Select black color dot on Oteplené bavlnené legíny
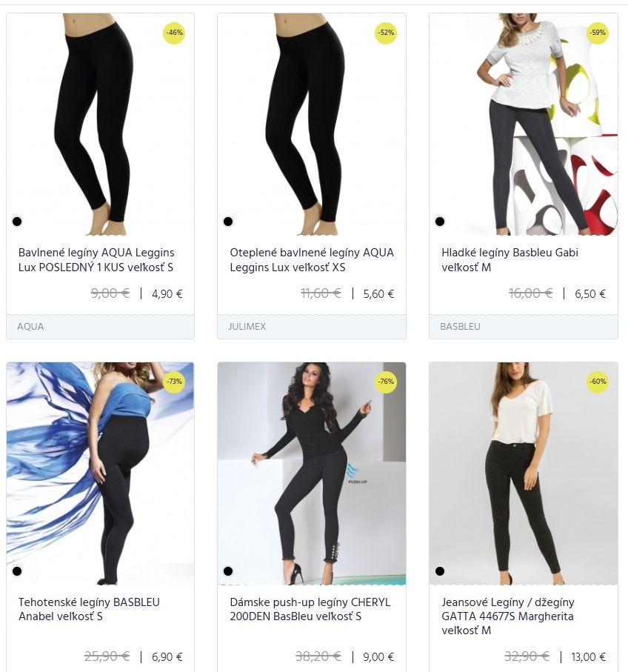 point(228,222)
